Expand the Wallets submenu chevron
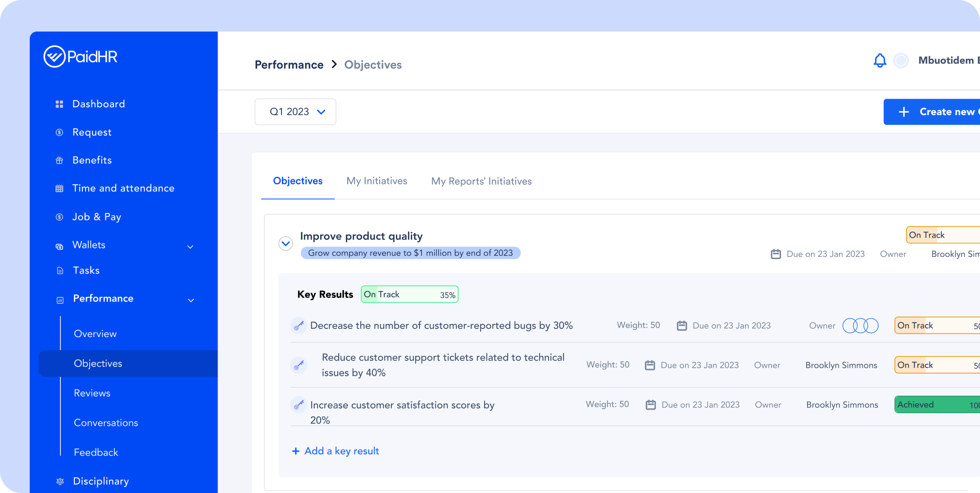Viewport: 980px width, 493px height. (x=191, y=246)
